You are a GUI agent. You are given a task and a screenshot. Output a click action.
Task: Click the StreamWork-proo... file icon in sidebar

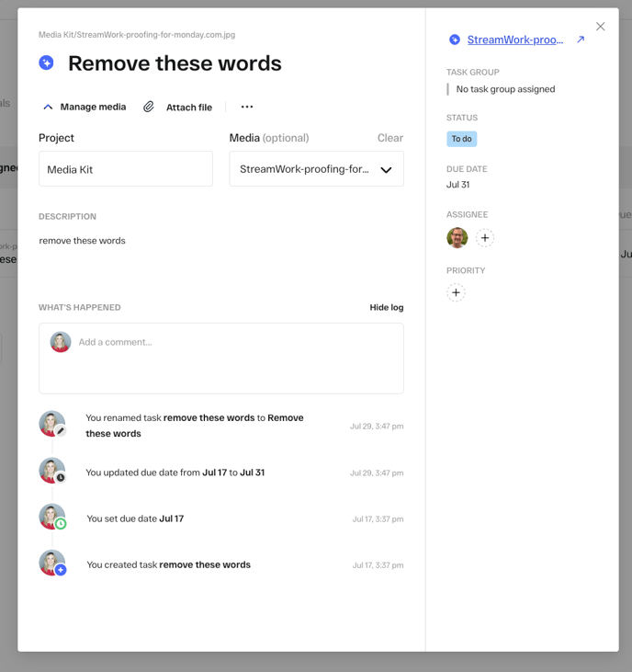click(455, 40)
